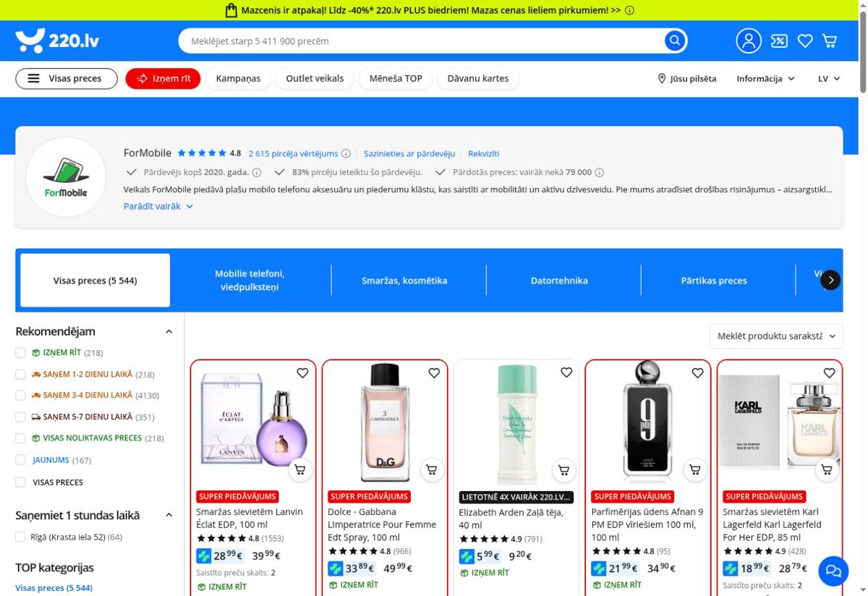The image size is (868, 596).
Task: Open the Rekvizīti link
Action: click(483, 153)
